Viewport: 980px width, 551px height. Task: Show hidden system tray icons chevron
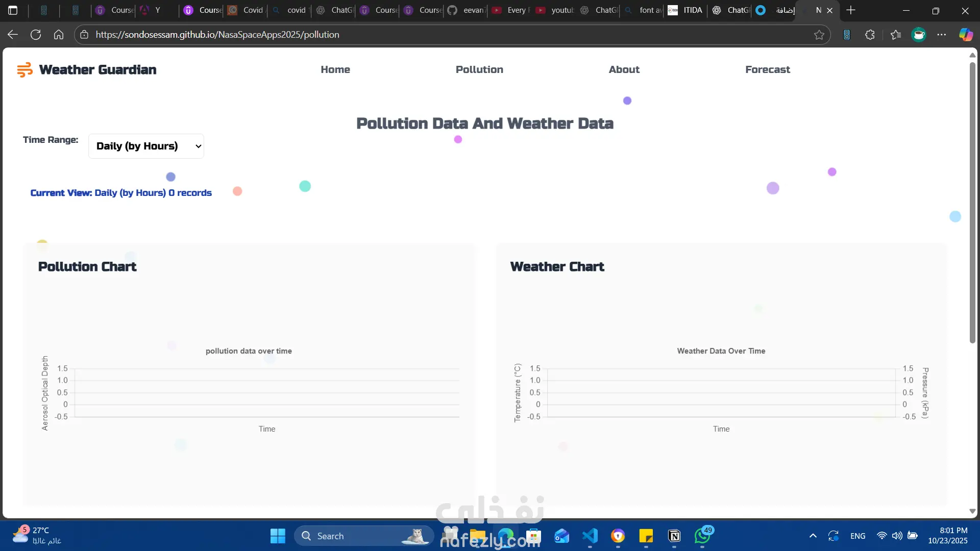813,536
